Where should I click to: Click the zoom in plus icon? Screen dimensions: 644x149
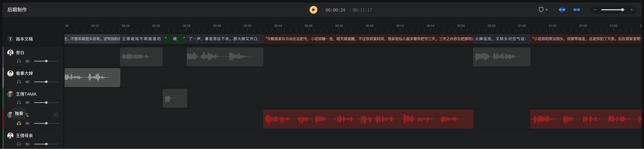click(632, 10)
